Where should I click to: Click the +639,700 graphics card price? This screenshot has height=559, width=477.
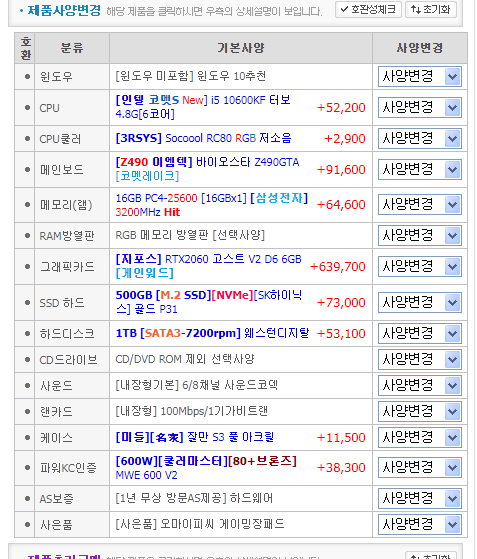tap(338, 266)
